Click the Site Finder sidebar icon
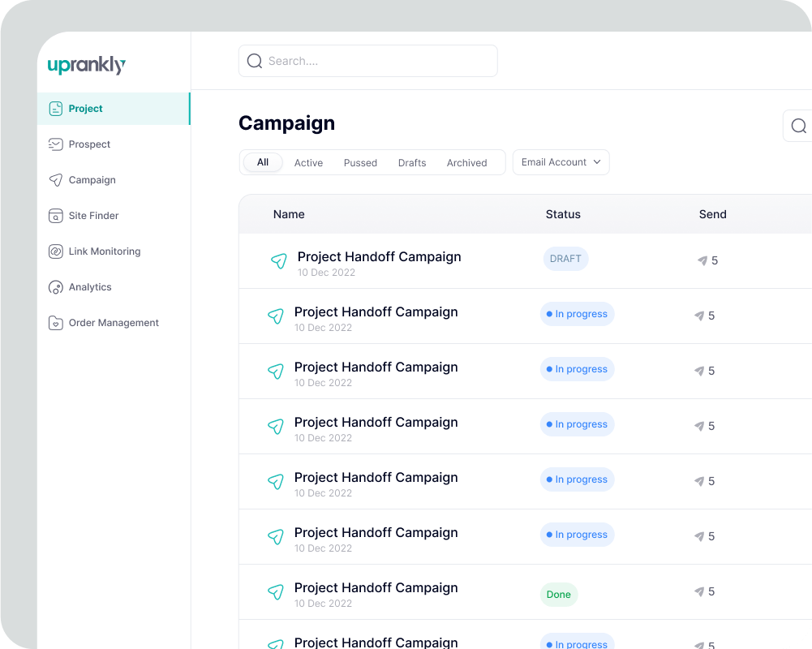 click(x=56, y=216)
